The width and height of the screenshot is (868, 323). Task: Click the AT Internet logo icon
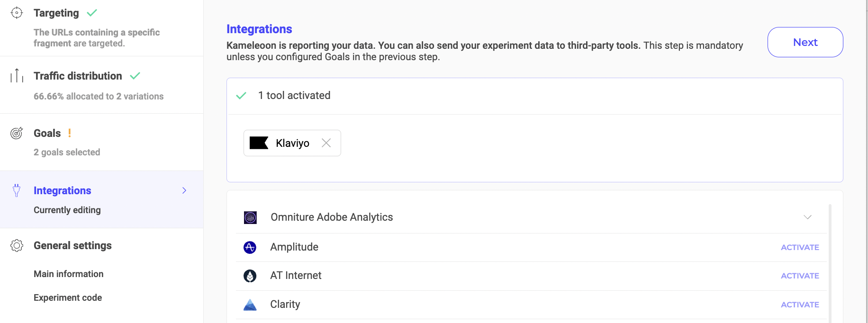pyautogui.click(x=250, y=276)
